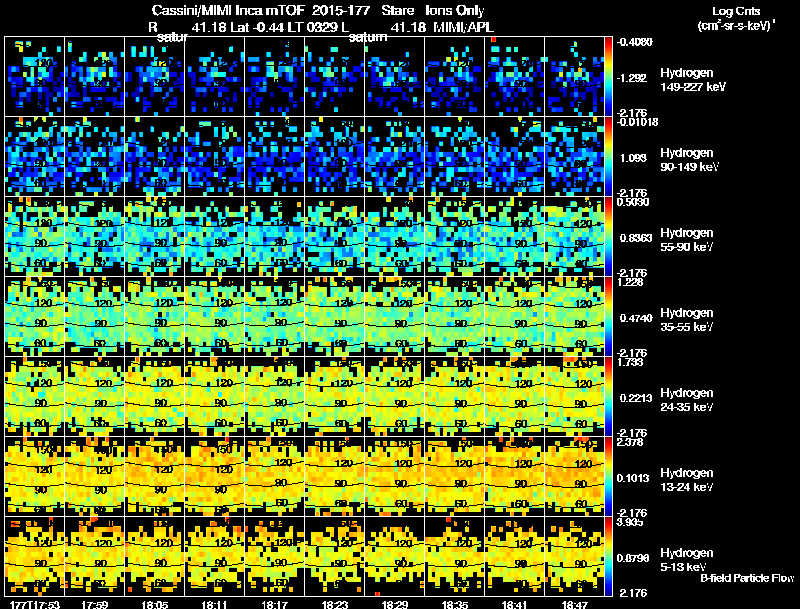Click the '18:29' time axis label
The image size is (800, 609).
point(395,604)
